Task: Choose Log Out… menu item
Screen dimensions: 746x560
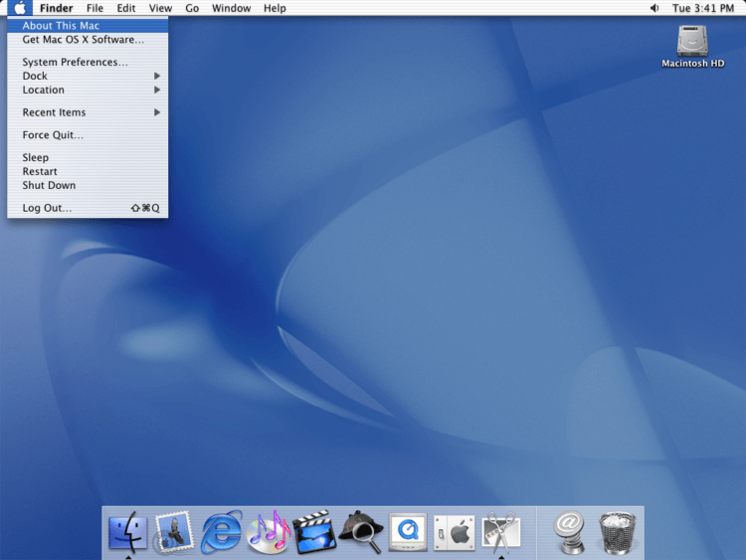Action: [x=88, y=208]
